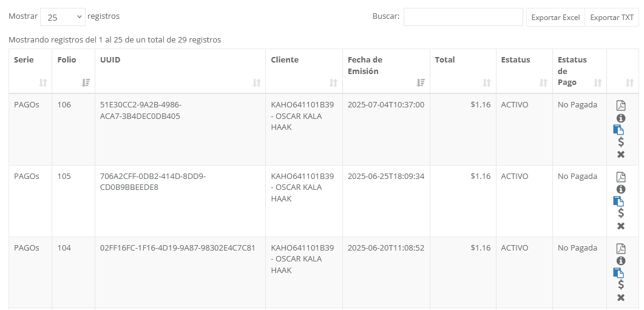644x310 pixels.
Task: Sort the table by Cliente column
Action: [304, 71]
